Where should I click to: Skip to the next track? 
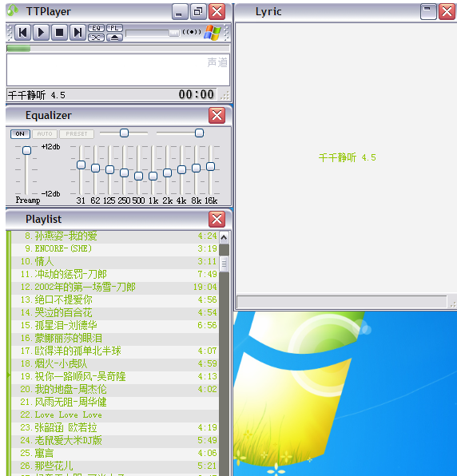point(77,32)
